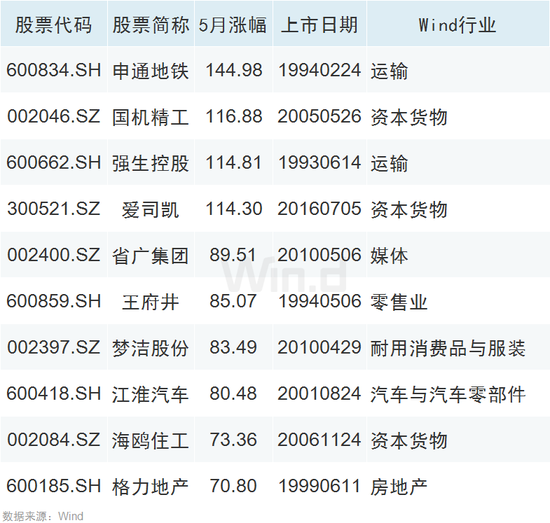Select stock name 江淮汽车
550x523 pixels.
point(151,394)
